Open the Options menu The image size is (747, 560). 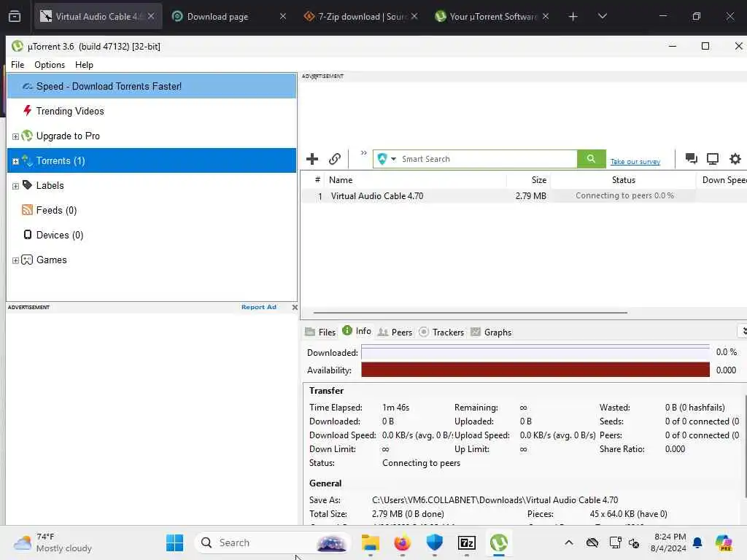point(50,65)
